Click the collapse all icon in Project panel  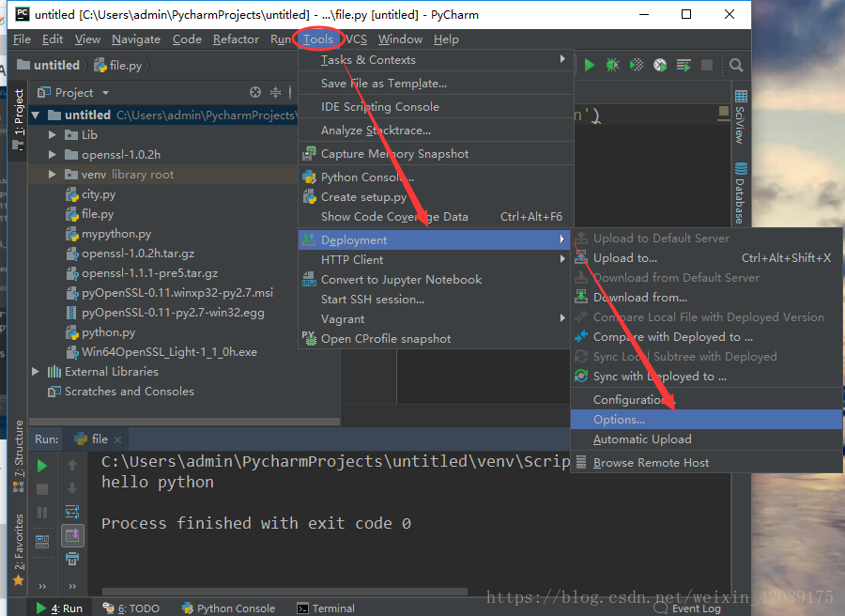275,92
